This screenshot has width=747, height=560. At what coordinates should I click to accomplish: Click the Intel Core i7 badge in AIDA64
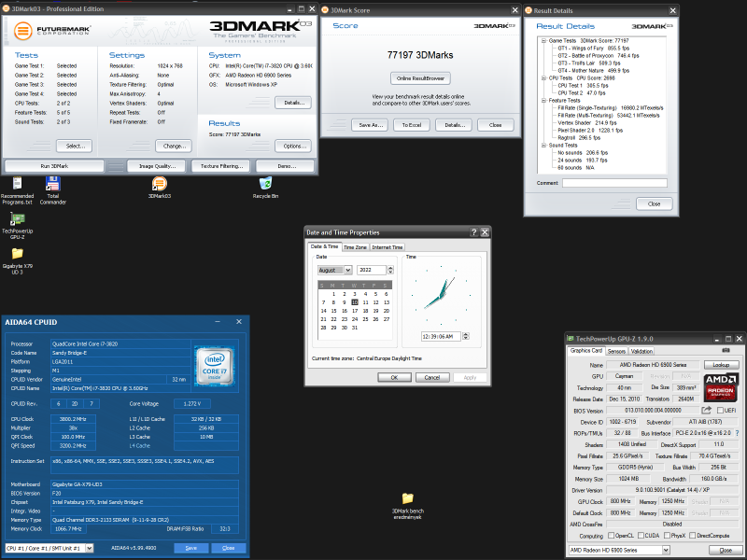[215, 366]
